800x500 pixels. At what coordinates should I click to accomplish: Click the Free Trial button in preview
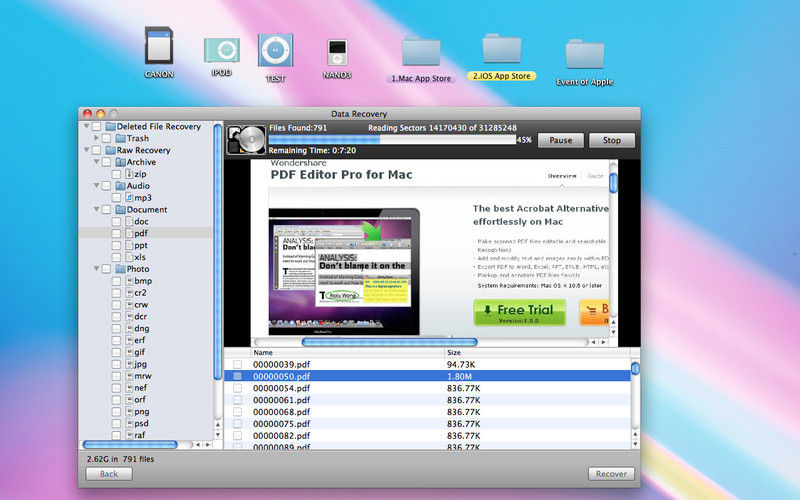pos(519,313)
